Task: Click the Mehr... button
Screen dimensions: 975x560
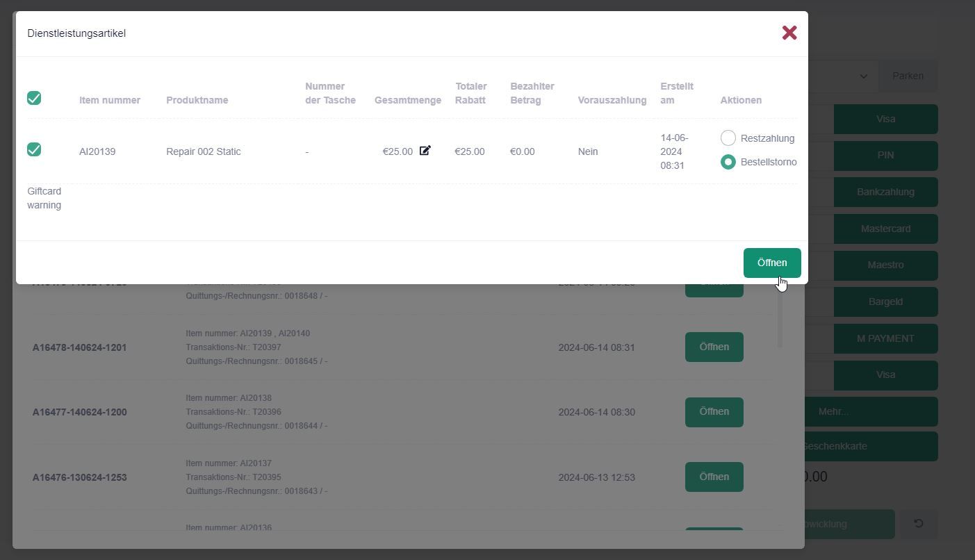Action: pyautogui.click(x=871, y=412)
